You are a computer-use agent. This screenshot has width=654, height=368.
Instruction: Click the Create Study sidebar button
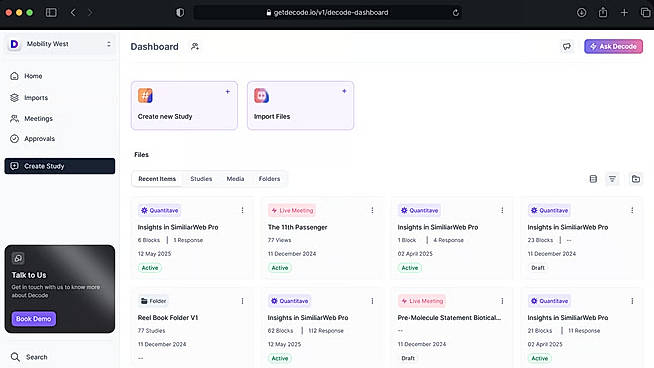(60, 166)
